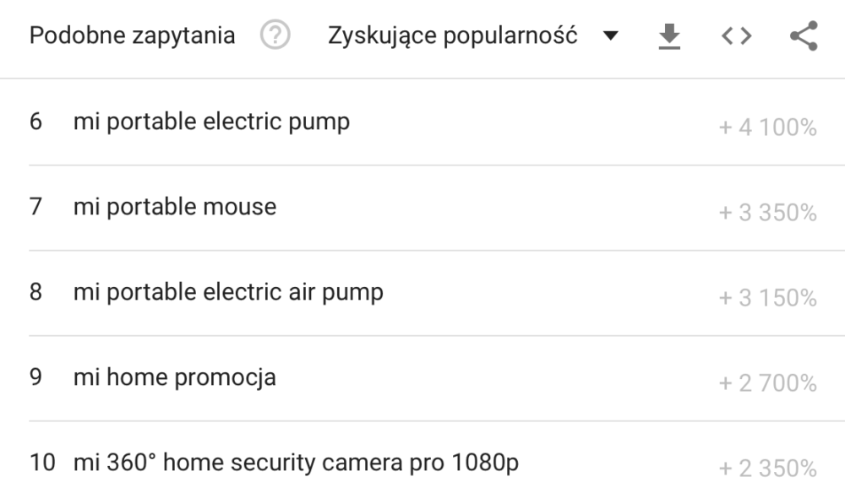Click the +3 350% growth value

click(767, 213)
